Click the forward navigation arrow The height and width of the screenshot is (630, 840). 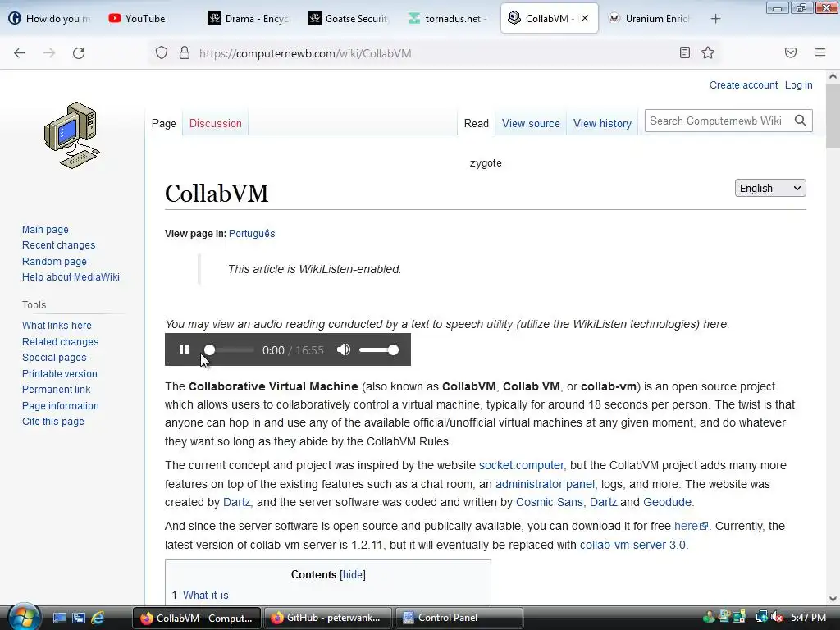tap(49, 53)
